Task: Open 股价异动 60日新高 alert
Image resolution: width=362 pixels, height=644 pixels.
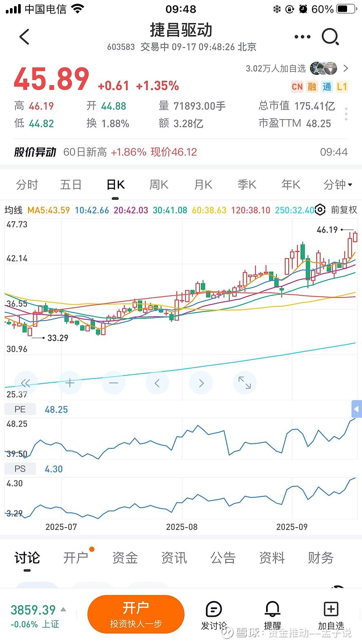Action: point(181,152)
